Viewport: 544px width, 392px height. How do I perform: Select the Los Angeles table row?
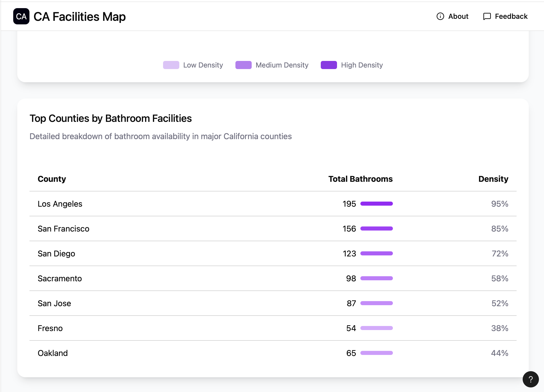[x=60, y=204]
